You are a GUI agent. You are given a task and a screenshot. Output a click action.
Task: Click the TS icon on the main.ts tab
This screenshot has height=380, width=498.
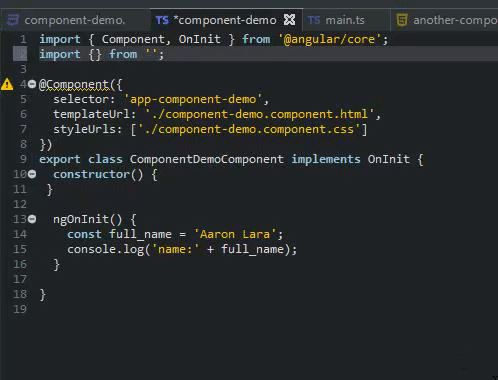(314, 20)
